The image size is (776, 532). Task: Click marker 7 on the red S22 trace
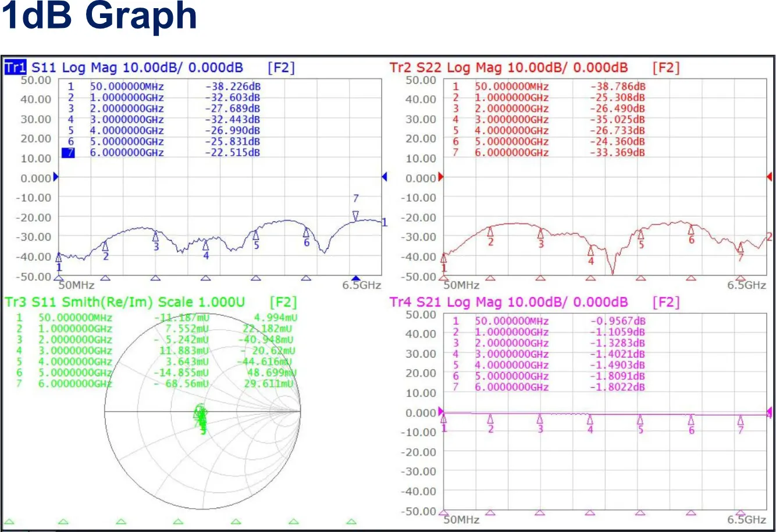coord(741,247)
